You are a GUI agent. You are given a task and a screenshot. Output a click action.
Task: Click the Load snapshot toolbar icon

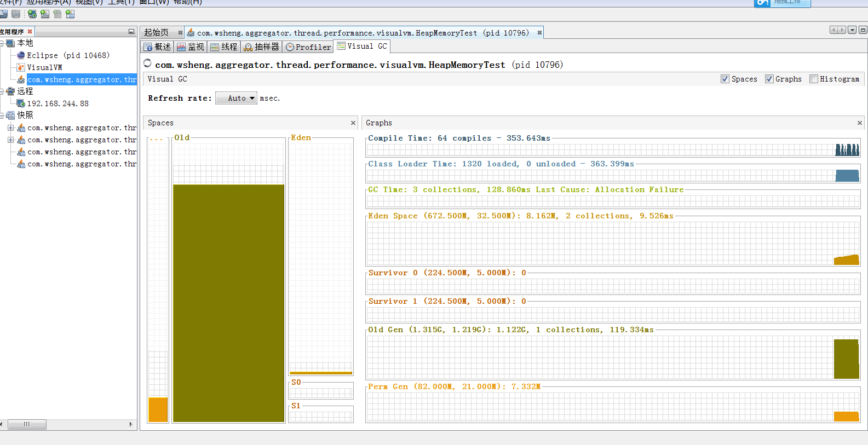(3, 14)
